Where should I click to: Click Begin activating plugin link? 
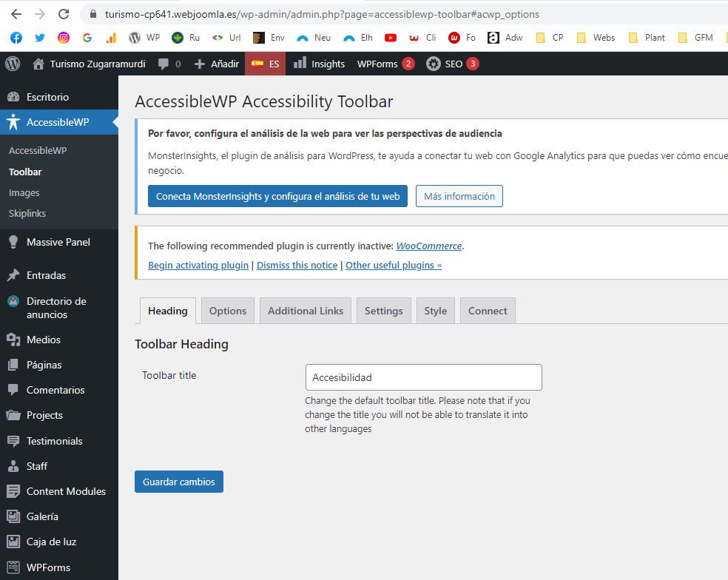tap(198, 265)
